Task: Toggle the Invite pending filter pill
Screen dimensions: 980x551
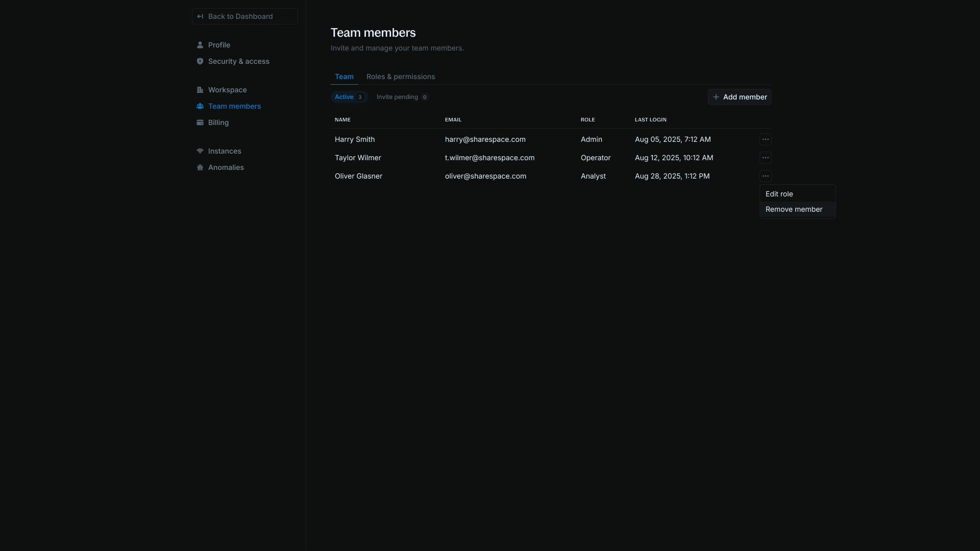Action: coord(402,97)
